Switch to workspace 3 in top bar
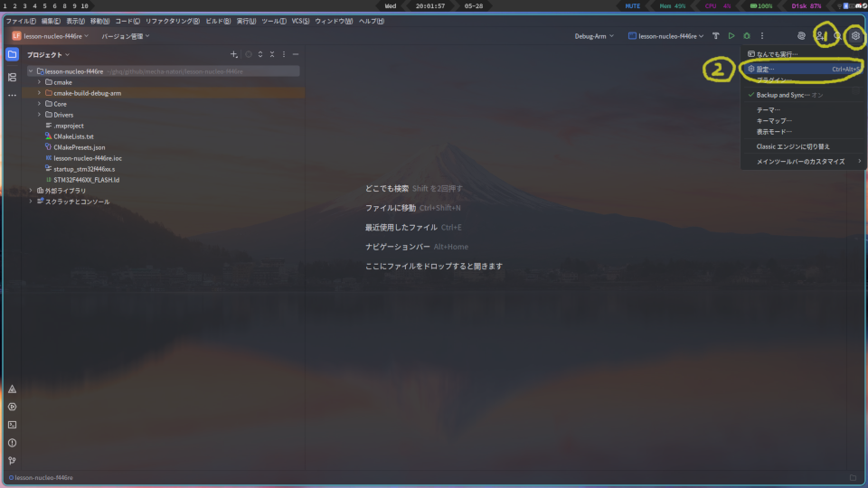The width and height of the screenshot is (868, 488). coord(24,5)
